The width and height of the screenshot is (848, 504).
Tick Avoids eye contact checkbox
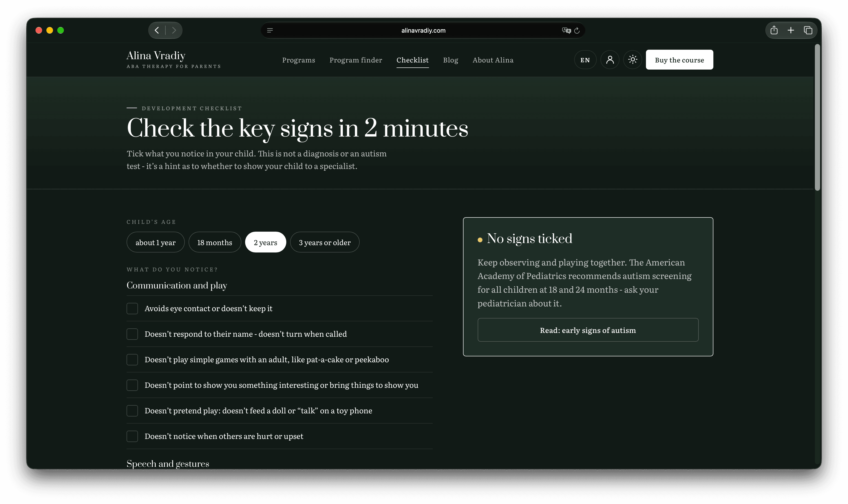pos(132,308)
